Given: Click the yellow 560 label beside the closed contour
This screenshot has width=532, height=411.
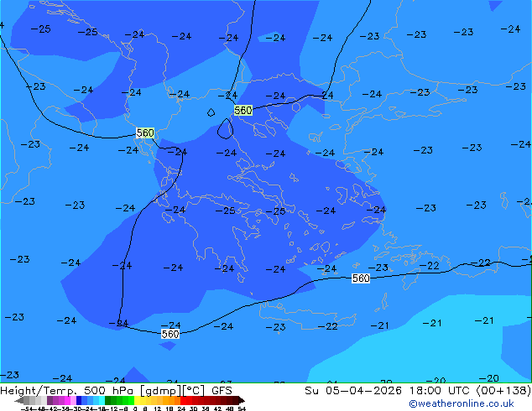Looking at the screenshot, I should coord(243,110).
